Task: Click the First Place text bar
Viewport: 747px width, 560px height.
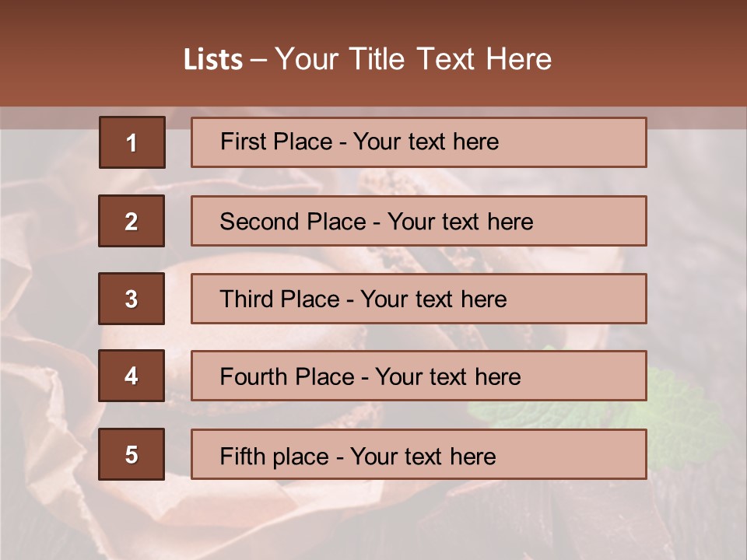Action: click(x=419, y=142)
